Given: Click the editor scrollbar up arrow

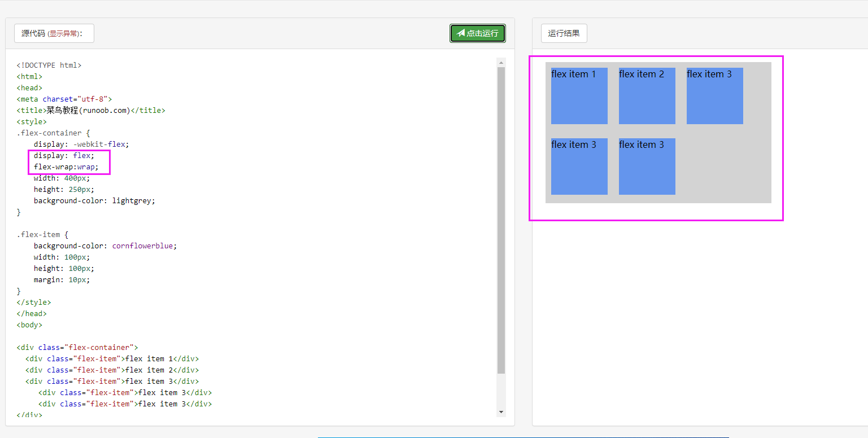Looking at the screenshot, I should click(x=501, y=62).
